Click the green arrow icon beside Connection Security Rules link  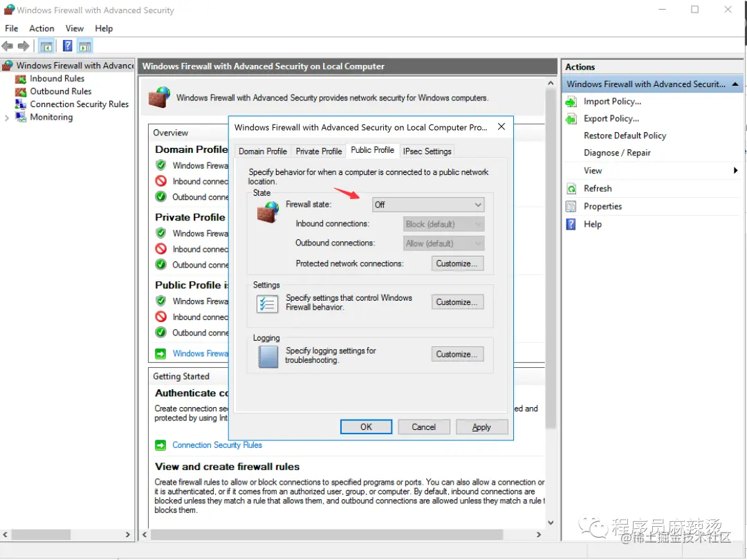tap(160, 445)
